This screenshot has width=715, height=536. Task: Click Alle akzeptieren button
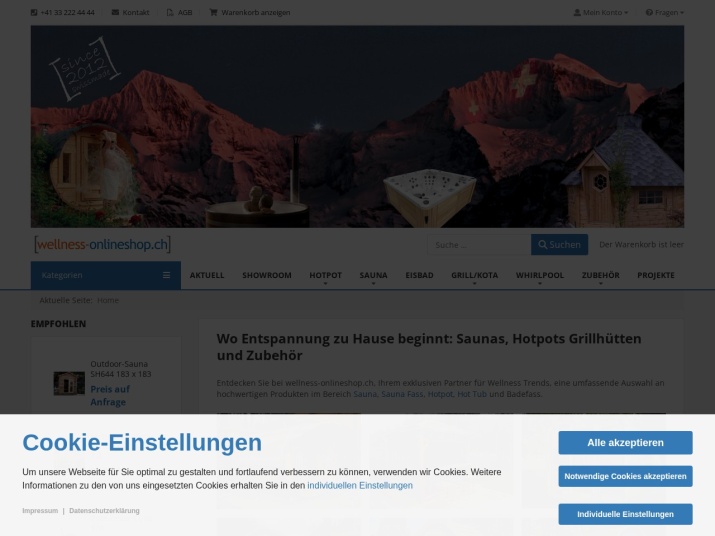tap(625, 442)
